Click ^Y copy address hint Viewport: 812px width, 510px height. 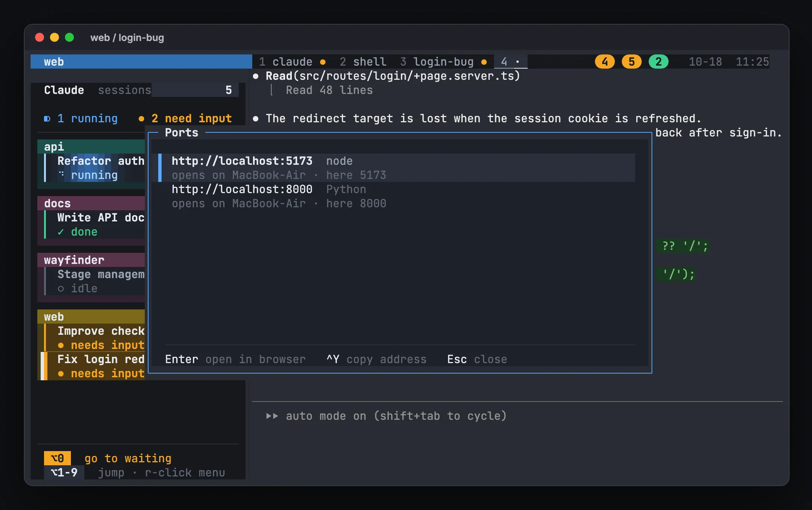[x=376, y=359]
